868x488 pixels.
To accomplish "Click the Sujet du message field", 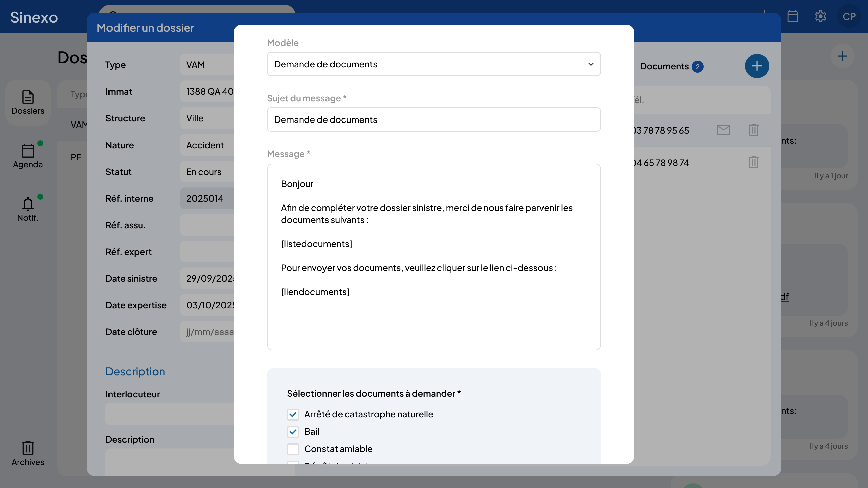I will point(434,120).
